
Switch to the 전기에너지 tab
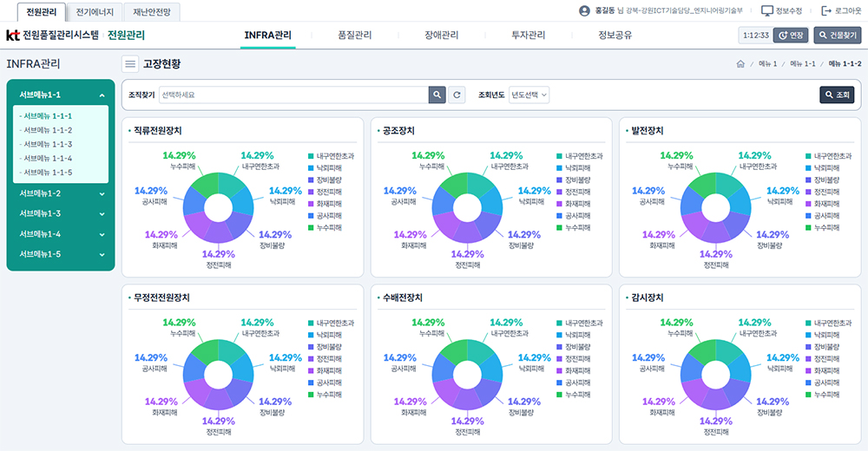[x=95, y=12]
